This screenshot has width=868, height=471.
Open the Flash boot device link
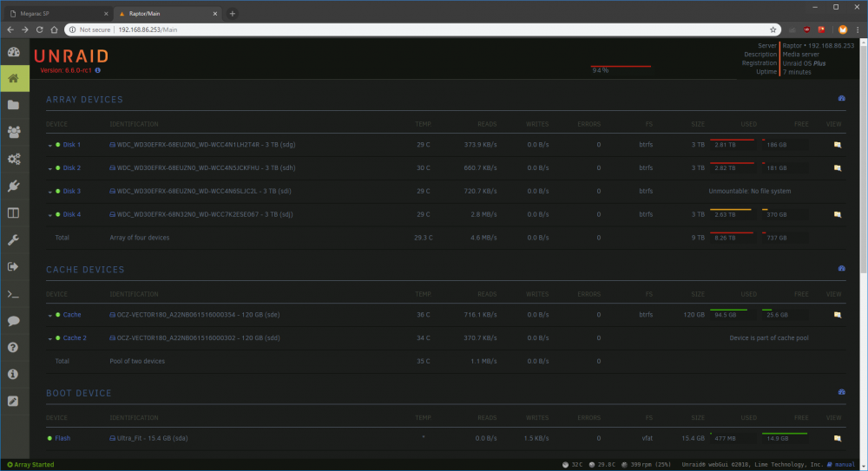point(62,438)
